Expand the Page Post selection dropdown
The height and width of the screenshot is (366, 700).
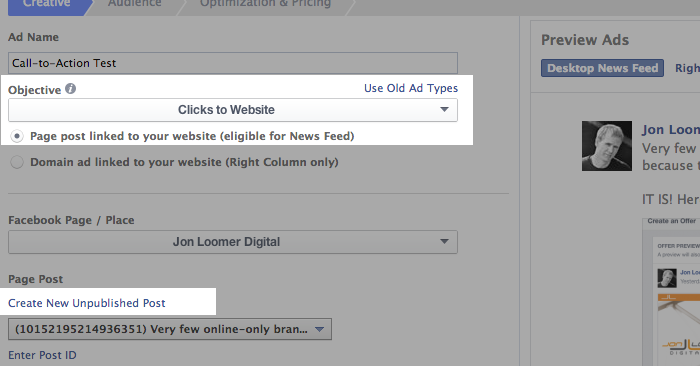point(170,329)
